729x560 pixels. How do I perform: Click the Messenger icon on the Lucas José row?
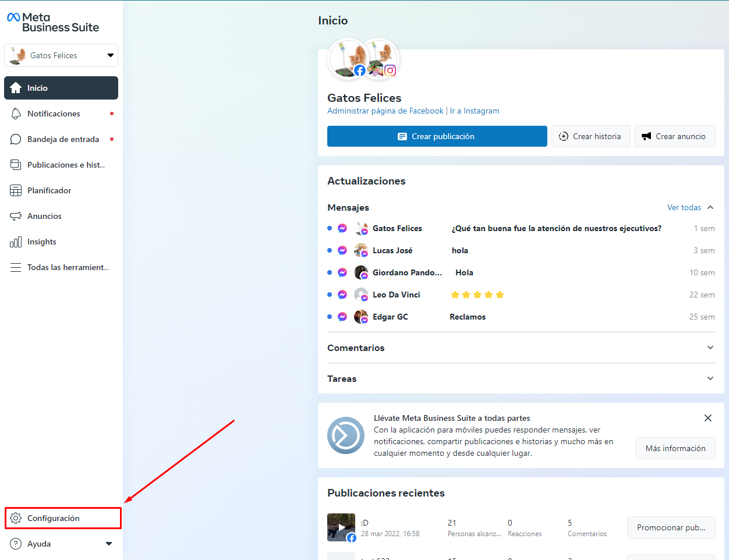click(342, 250)
